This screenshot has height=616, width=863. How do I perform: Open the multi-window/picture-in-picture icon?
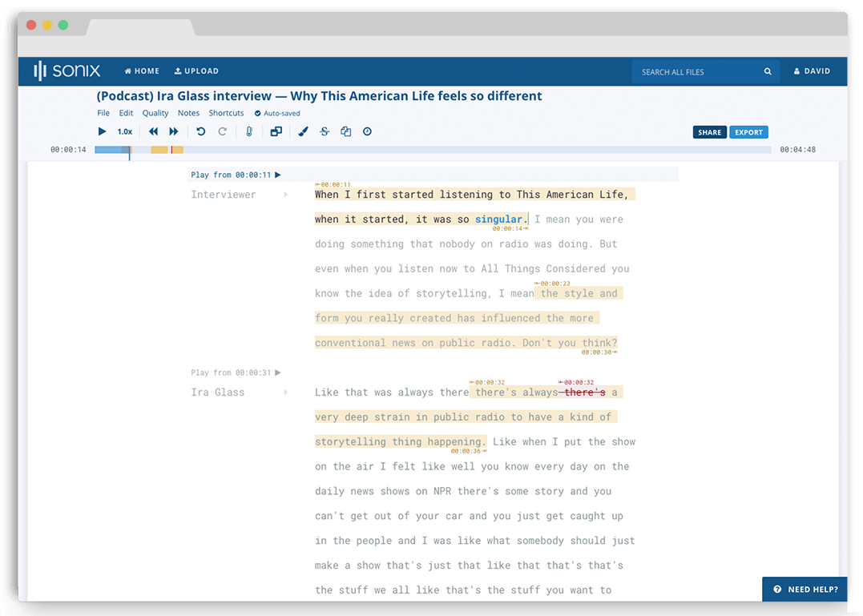coord(276,131)
